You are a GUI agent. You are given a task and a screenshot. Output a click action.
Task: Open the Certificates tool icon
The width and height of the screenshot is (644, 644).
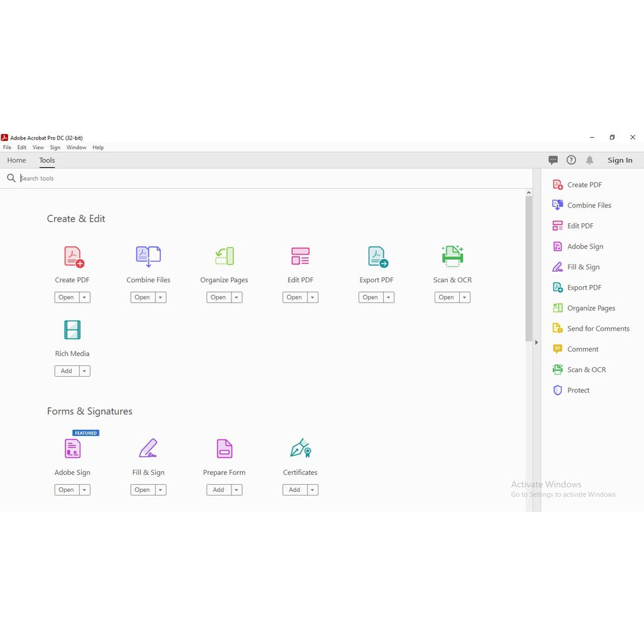click(300, 448)
